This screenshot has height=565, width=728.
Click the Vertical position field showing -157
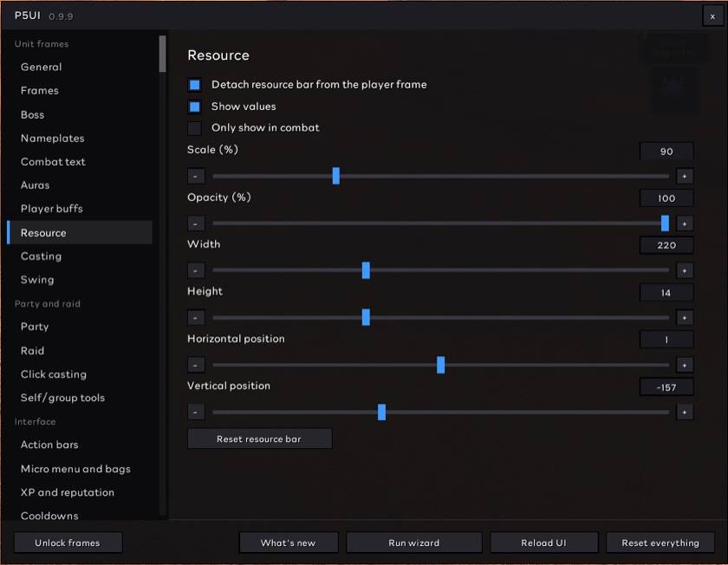pyautogui.click(x=666, y=387)
